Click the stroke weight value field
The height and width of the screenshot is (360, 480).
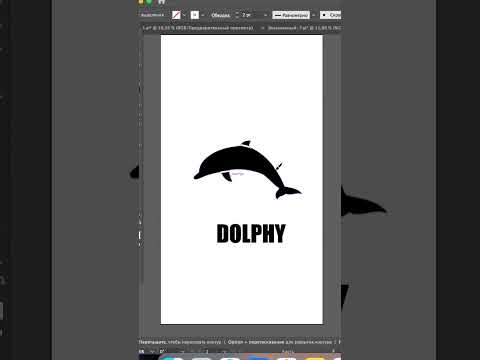[251, 15]
